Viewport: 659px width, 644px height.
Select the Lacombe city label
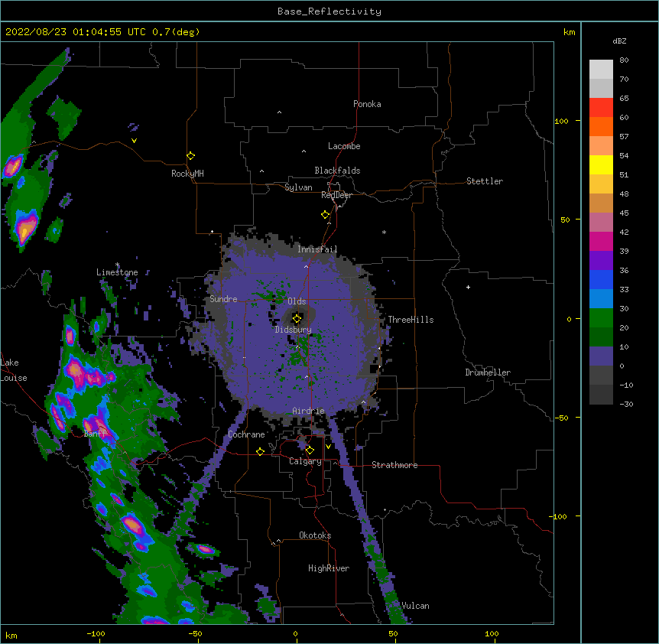[x=344, y=146]
